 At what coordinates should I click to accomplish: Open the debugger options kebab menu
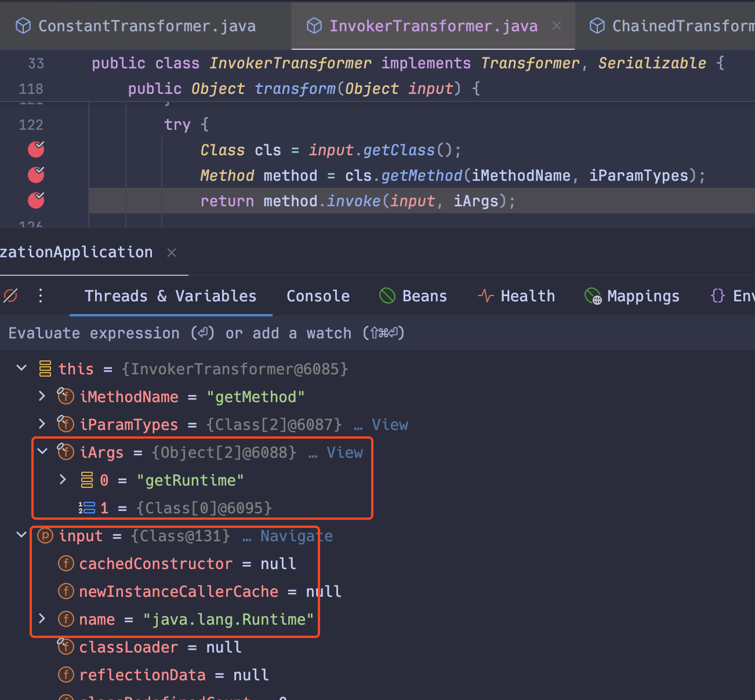(41, 296)
